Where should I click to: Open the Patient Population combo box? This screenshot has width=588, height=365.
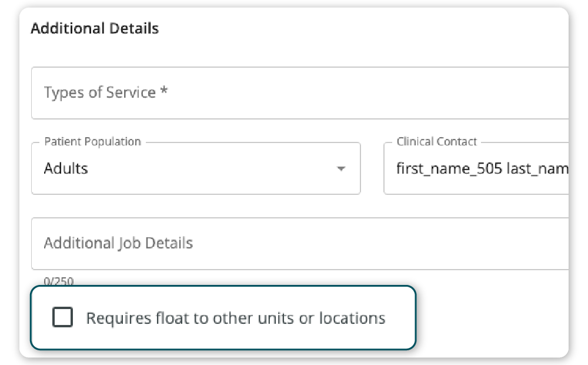pos(195,169)
